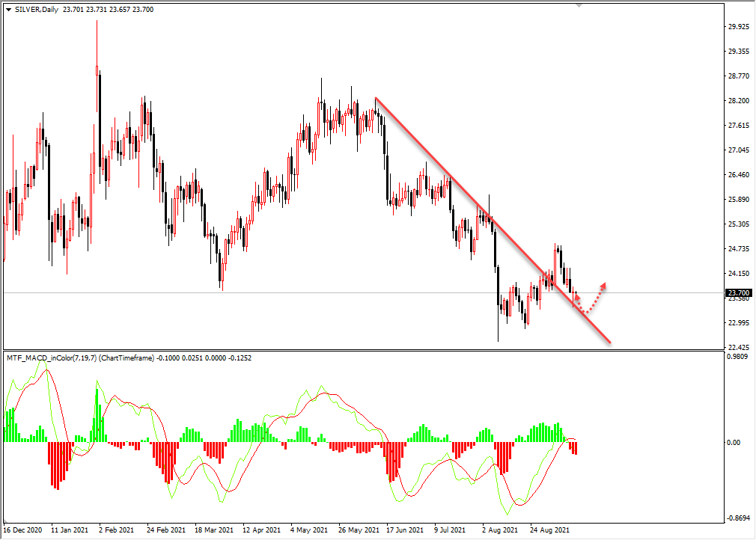Image resolution: width=756 pixels, height=540 pixels.
Task: Click the 29.355 price level label
Action: [739, 51]
